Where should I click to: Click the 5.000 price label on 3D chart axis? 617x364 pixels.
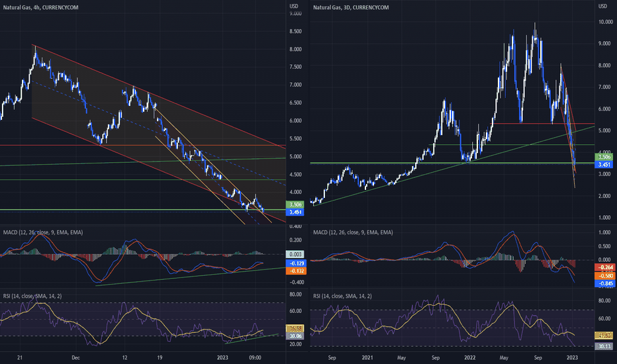604,130
